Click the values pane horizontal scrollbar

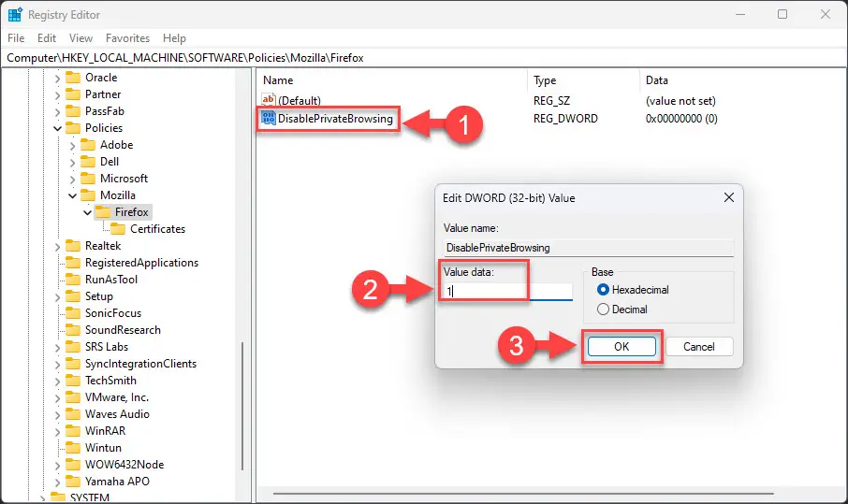point(523,493)
